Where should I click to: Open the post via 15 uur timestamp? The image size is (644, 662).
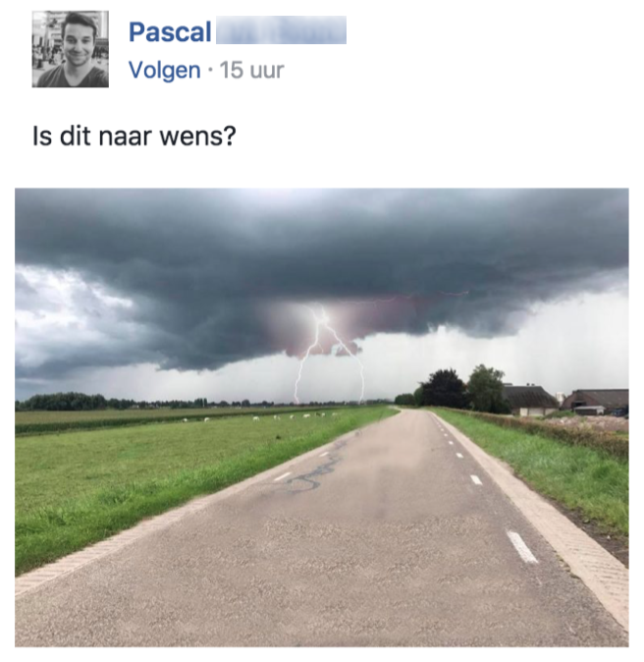tap(252, 70)
